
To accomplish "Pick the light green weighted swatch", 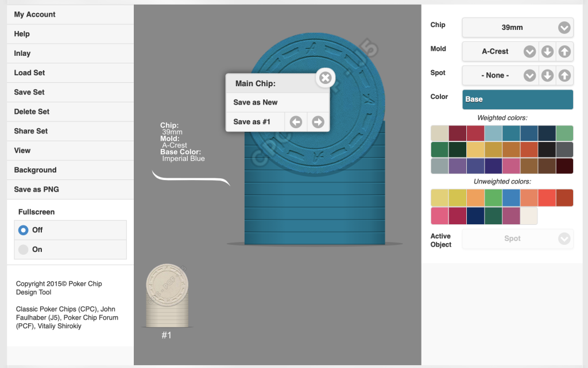I will [564, 133].
